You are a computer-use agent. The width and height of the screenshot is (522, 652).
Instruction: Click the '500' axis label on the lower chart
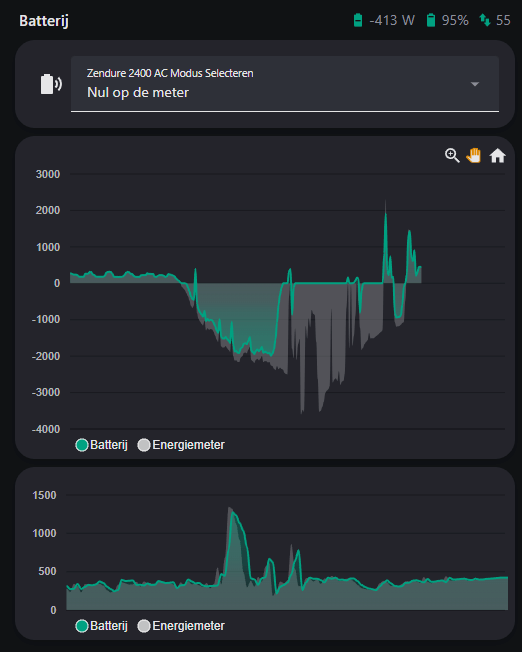[x=47, y=571]
